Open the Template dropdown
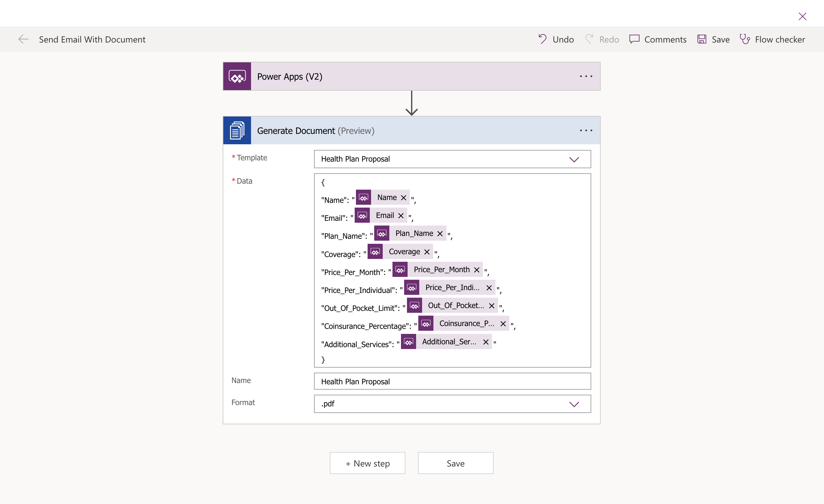Viewport: 824px width, 504px height. [574, 159]
